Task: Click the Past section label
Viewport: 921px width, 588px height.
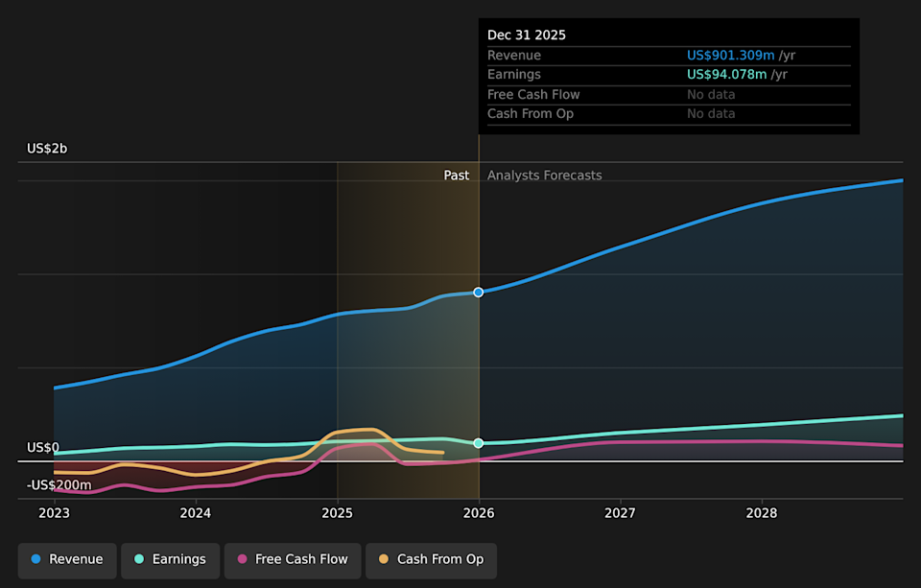Action: pos(456,176)
